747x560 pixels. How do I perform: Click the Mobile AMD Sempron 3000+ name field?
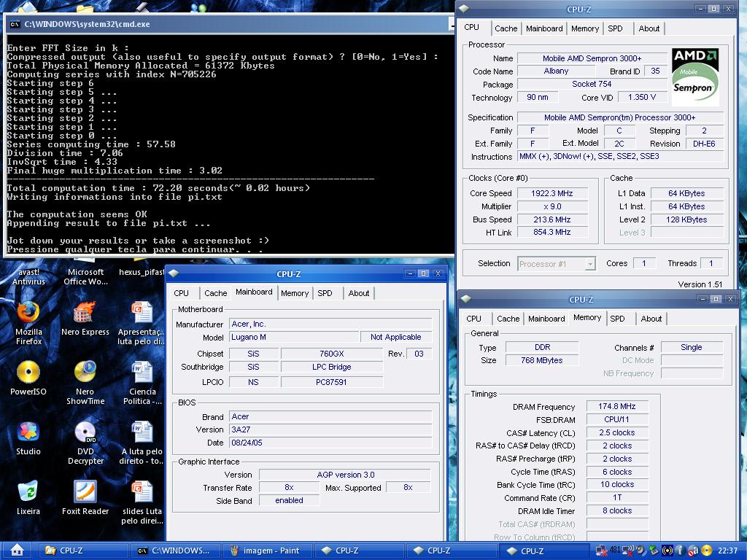click(x=592, y=58)
